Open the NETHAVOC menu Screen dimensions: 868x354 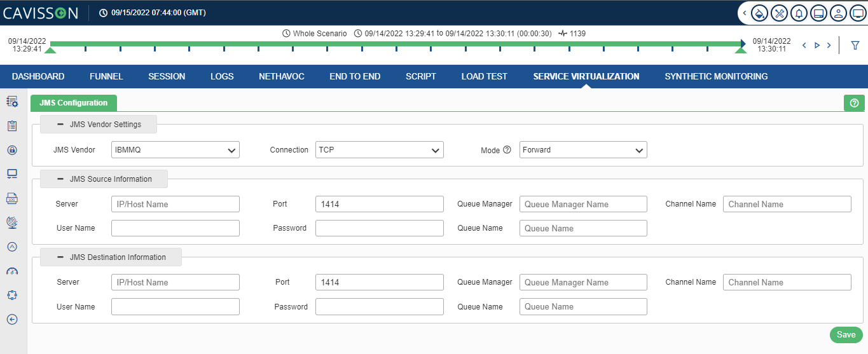coord(282,76)
